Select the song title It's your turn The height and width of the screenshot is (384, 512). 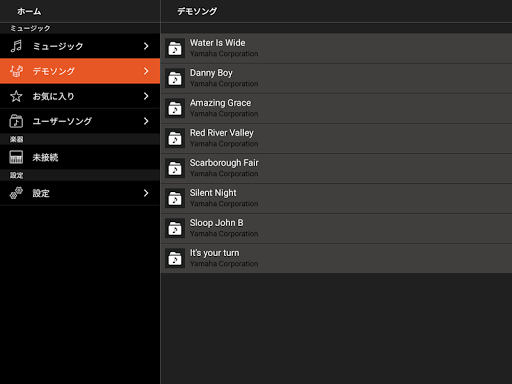pyautogui.click(x=214, y=253)
